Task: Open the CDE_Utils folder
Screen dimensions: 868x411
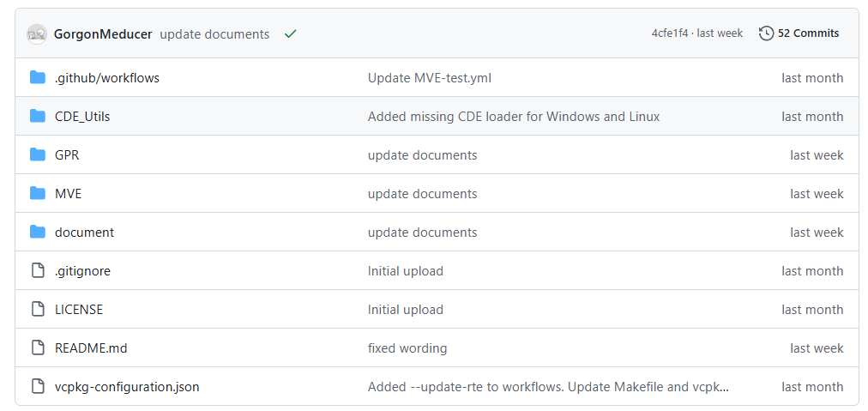Action: coord(82,117)
